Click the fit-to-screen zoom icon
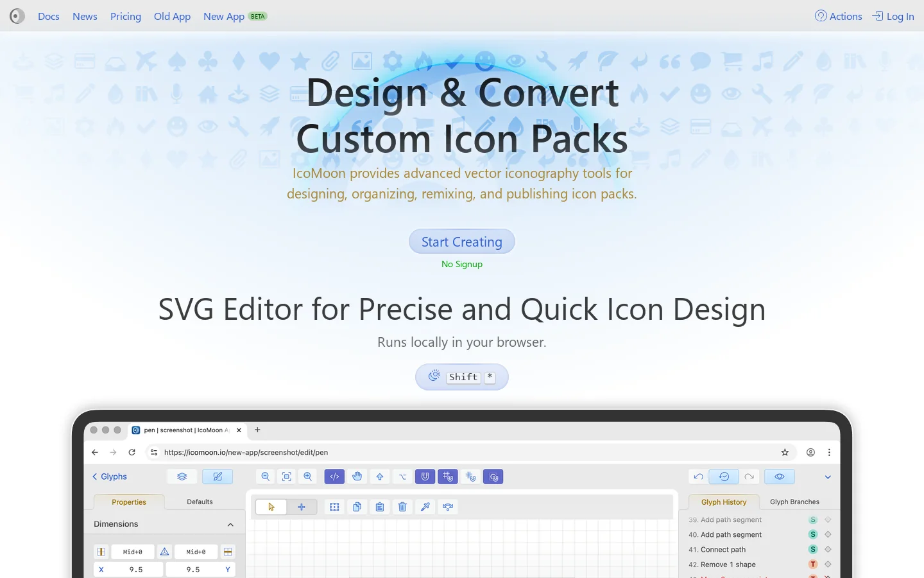This screenshot has width=924, height=578. (287, 477)
